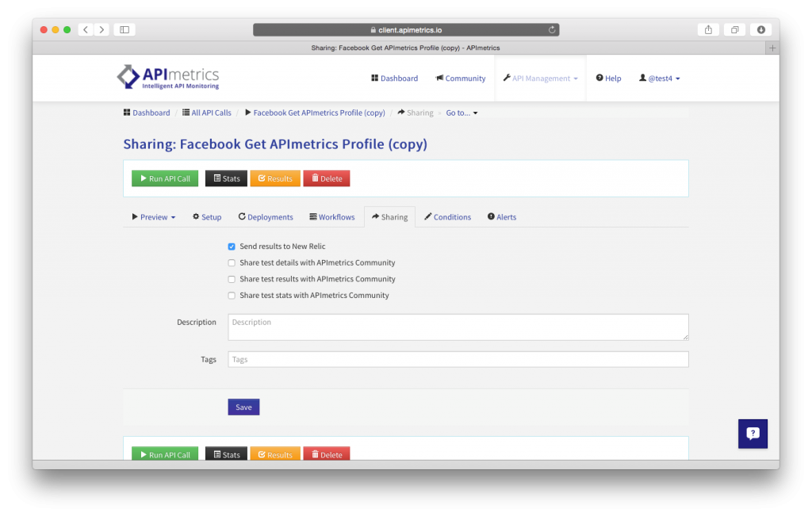
Task: Click the Sharing page heading text
Action: 275,144
